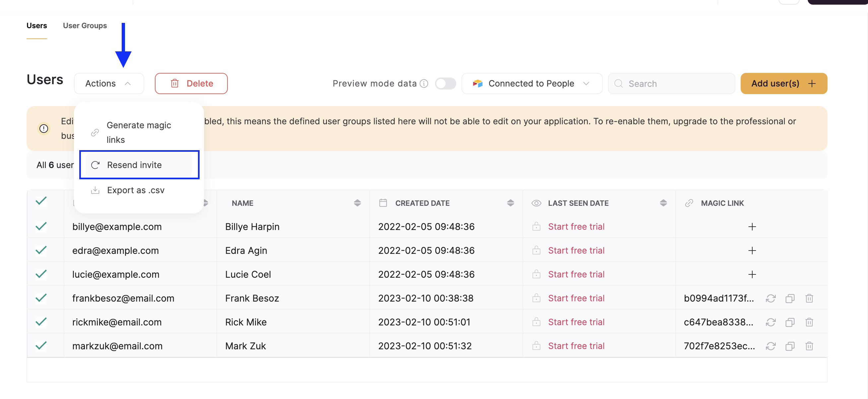Viewport: 868px width, 399px height.
Task: Copy Rick Mike's magic link
Action: [790, 322]
